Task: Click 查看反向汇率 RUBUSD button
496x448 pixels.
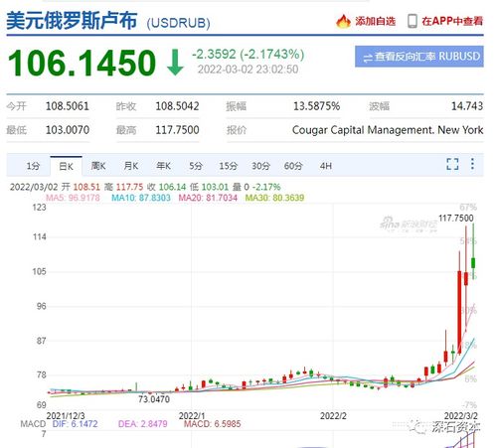Action: (x=419, y=57)
